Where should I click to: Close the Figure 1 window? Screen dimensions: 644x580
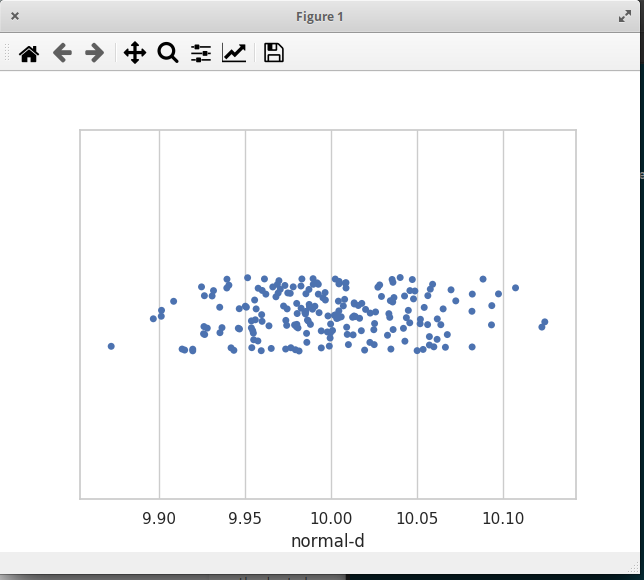(15, 16)
